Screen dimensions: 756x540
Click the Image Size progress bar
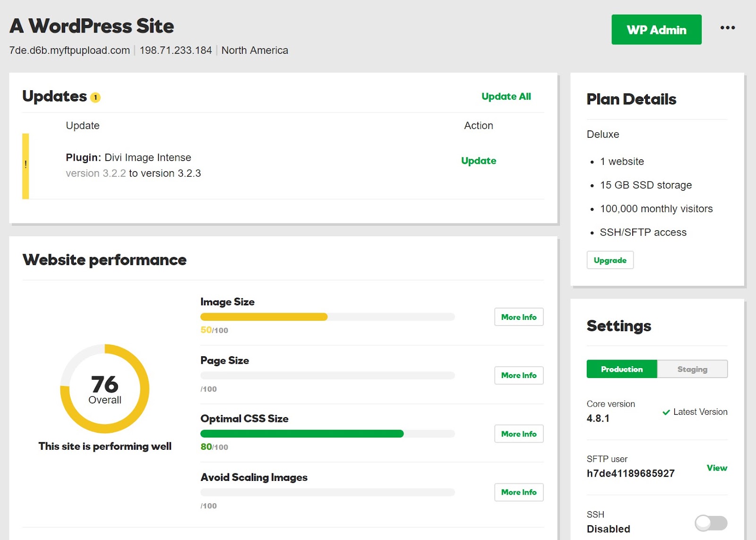click(x=327, y=317)
